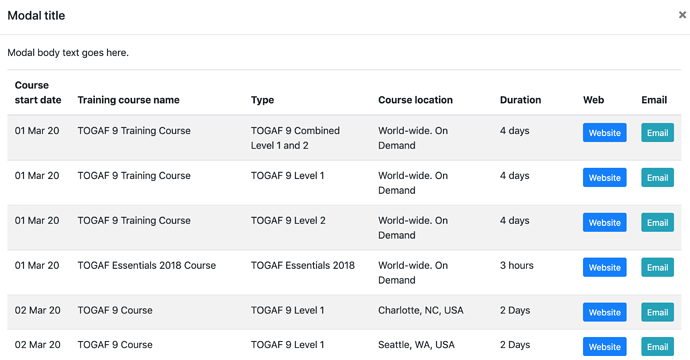Open Website for Seattle, WA course
The height and width of the screenshot is (360, 690).
coord(605,346)
